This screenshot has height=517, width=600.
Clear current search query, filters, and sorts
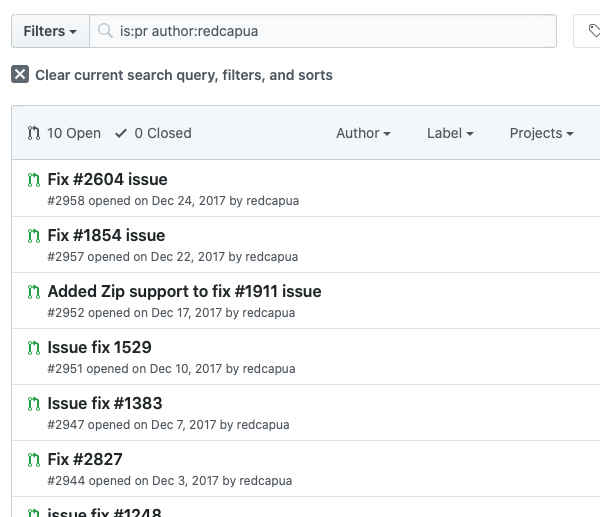pyautogui.click(x=183, y=75)
